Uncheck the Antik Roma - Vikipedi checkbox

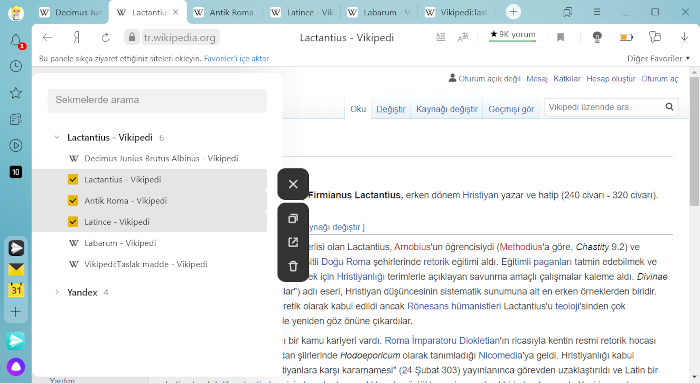tap(73, 200)
